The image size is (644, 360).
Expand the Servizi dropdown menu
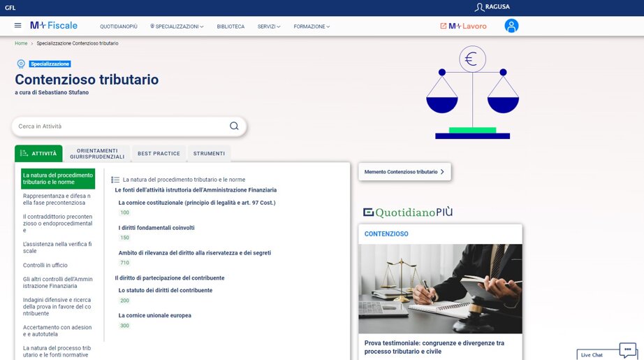(x=268, y=27)
